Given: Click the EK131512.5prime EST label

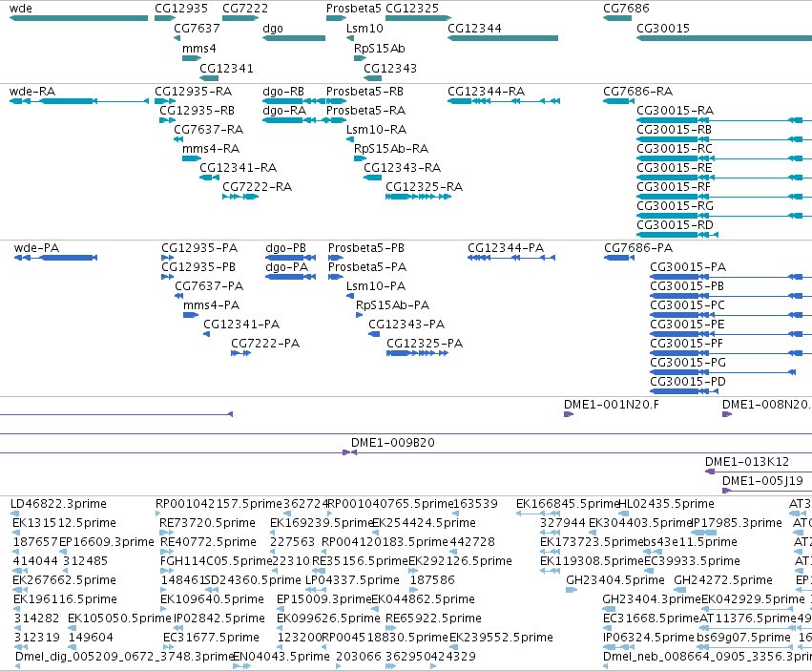Looking at the screenshot, I should coord(65,523).
